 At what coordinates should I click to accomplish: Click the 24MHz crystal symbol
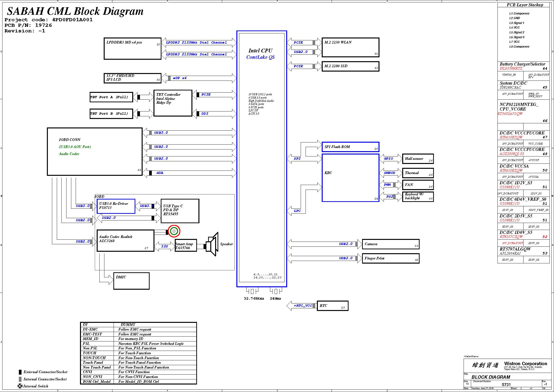click(276, 291)
